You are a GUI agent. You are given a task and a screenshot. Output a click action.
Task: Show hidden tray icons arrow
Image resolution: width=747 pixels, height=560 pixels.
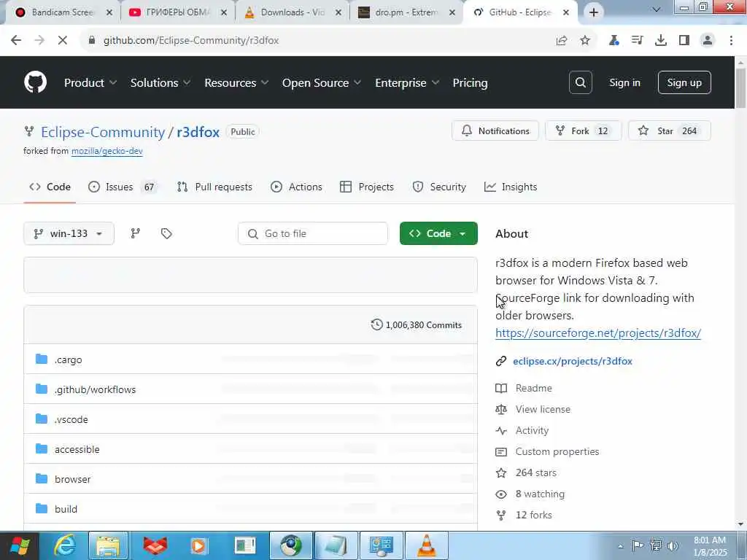[x=620, y=546]
